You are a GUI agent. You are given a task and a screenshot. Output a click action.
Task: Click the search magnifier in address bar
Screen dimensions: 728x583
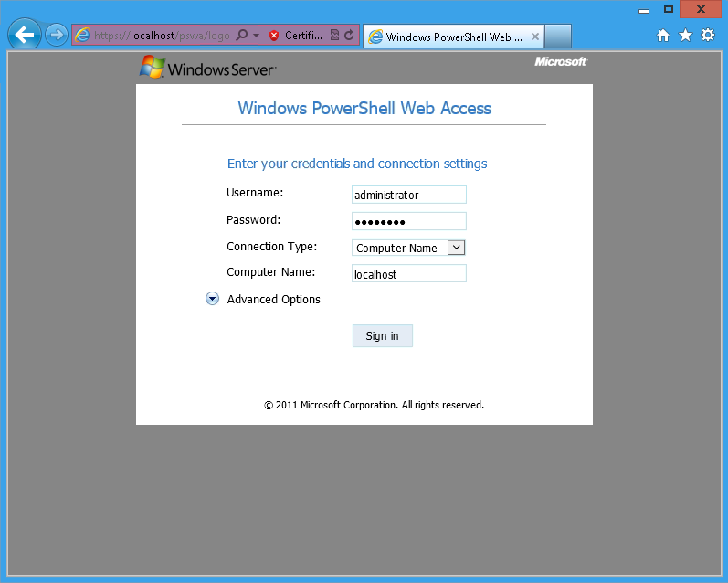(242, 36)
